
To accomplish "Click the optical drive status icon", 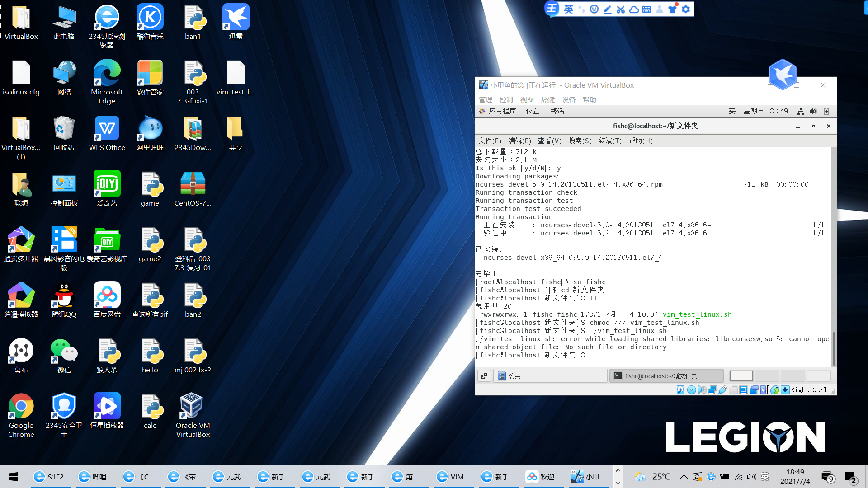I will [x=691, y=390].
